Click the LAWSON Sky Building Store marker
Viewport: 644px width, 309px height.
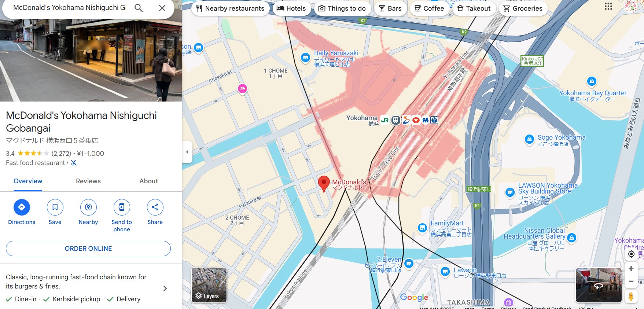click(510, 192)
